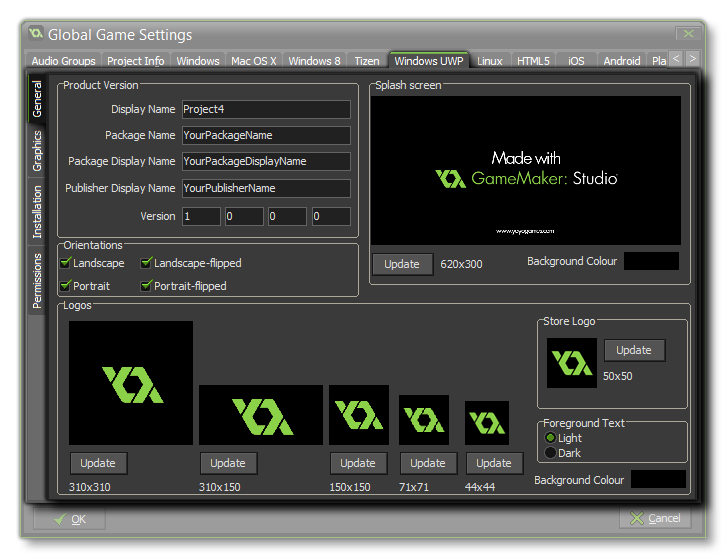Click the 71x71 logo icon
Screen dimensions: 726x558
(424, 420)
